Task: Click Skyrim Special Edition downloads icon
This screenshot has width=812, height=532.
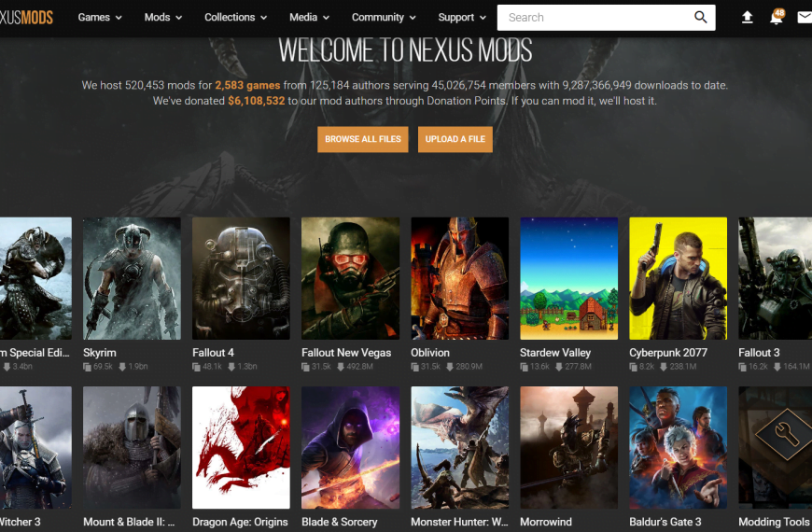Action: (7, 367)
